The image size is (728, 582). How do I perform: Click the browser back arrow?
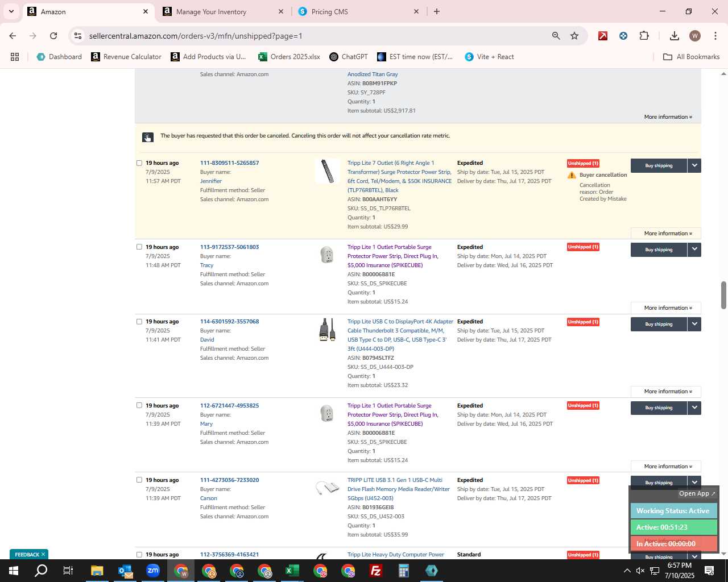(x=13, y=36)
